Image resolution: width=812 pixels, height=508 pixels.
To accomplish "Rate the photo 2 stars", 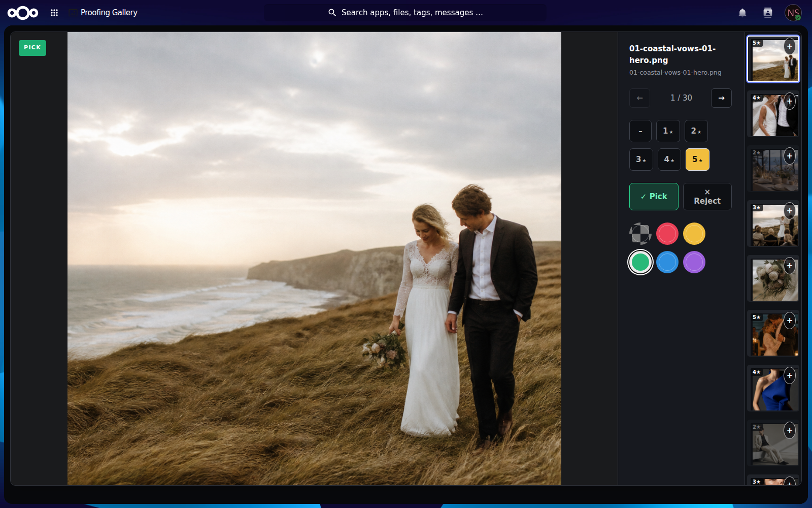I will tap(696, 131).
